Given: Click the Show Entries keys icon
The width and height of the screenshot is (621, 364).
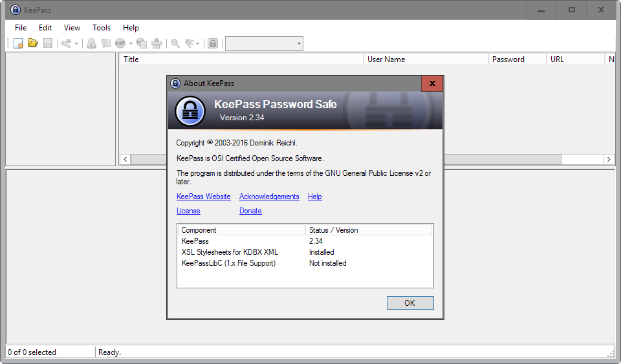Looking at the screenshot, I should pyautogui.click(x=190, y=43).
